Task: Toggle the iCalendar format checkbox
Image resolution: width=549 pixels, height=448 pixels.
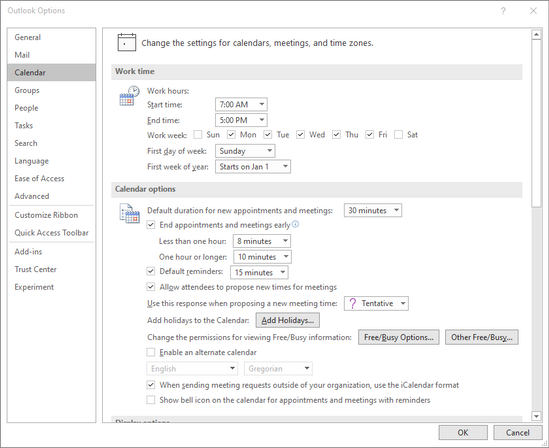Action: [151, 385]
